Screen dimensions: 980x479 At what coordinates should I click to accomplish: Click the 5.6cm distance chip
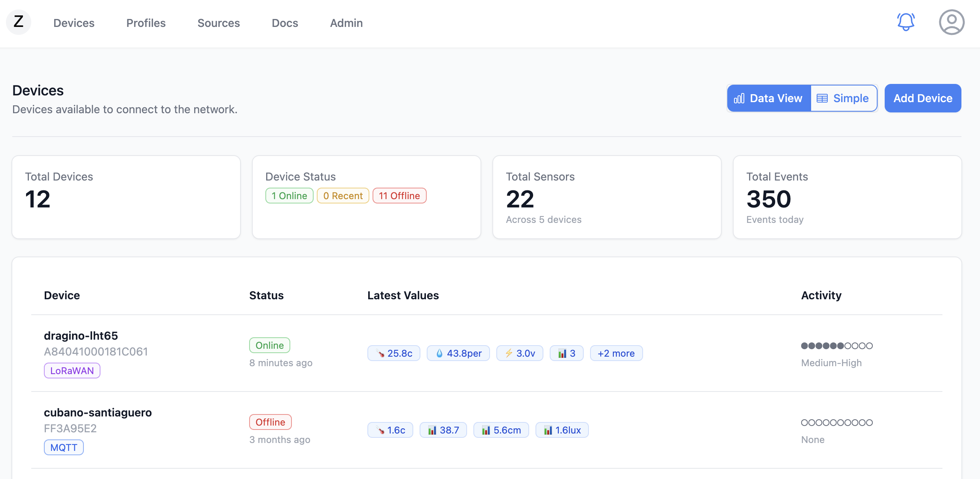[x=501, y=430]
